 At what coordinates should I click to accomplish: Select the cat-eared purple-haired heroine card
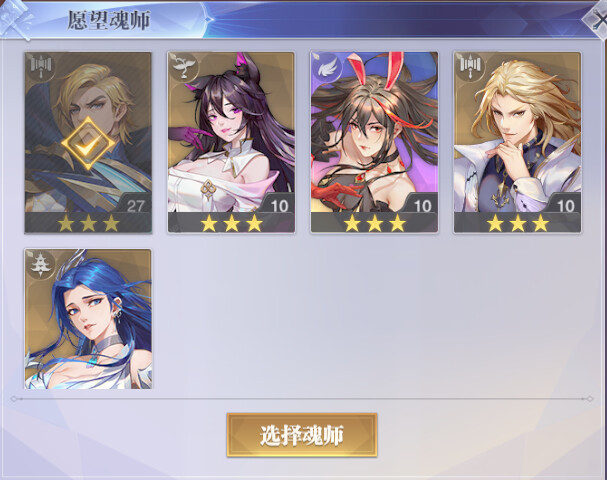231,142
